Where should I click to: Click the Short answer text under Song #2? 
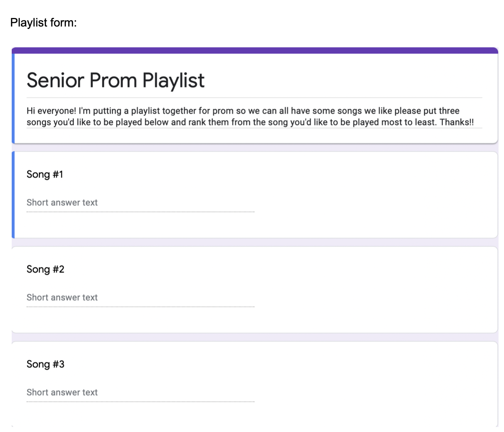tap(62, 297)
